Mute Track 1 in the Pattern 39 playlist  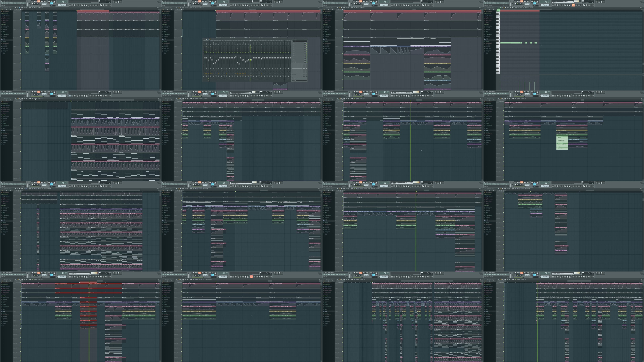[x=21, y=20]
